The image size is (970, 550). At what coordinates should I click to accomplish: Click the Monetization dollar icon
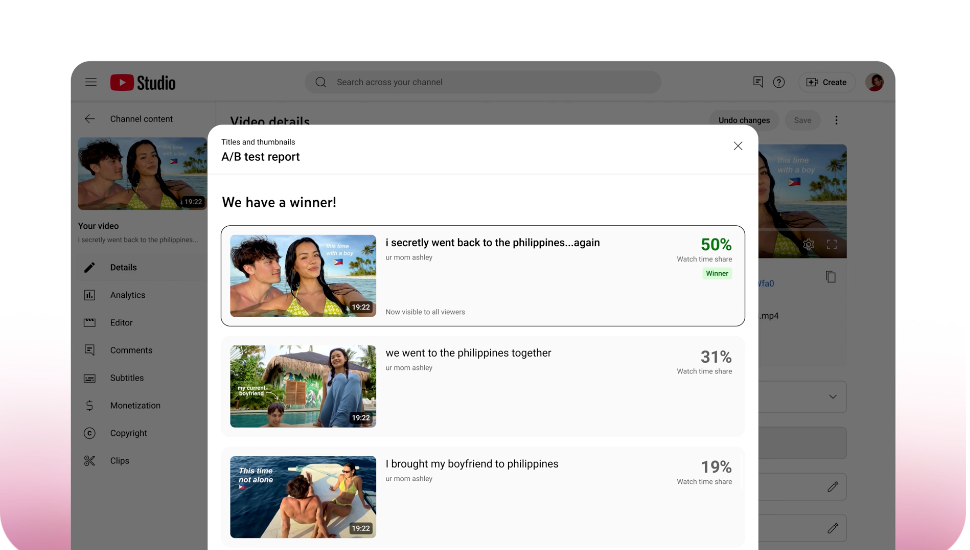click(x=90, y=405)
